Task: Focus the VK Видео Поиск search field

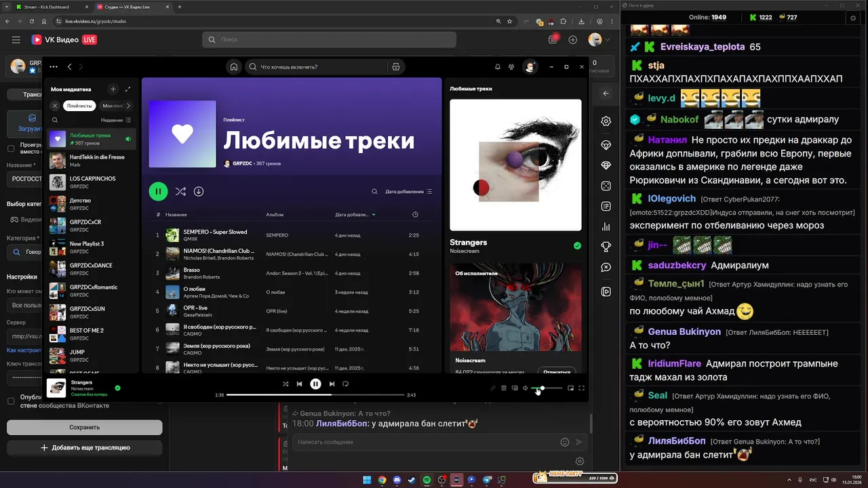Action: 329,39
